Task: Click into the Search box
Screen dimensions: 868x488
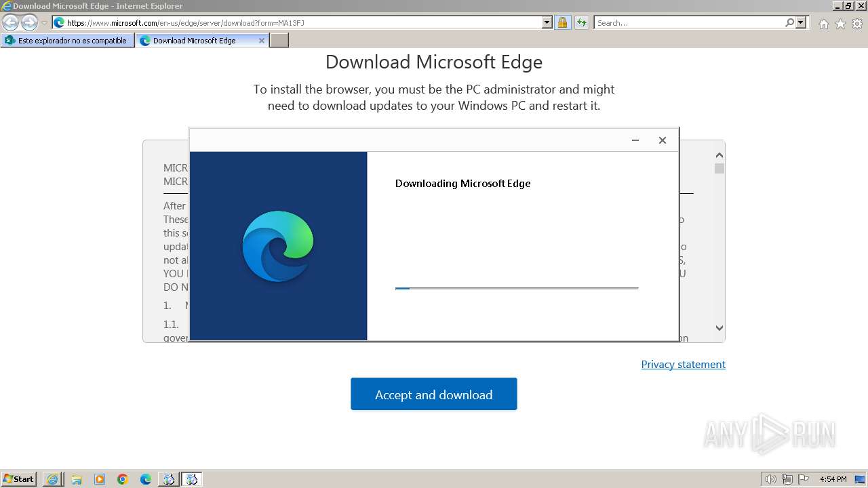Action: click(689, 22)
